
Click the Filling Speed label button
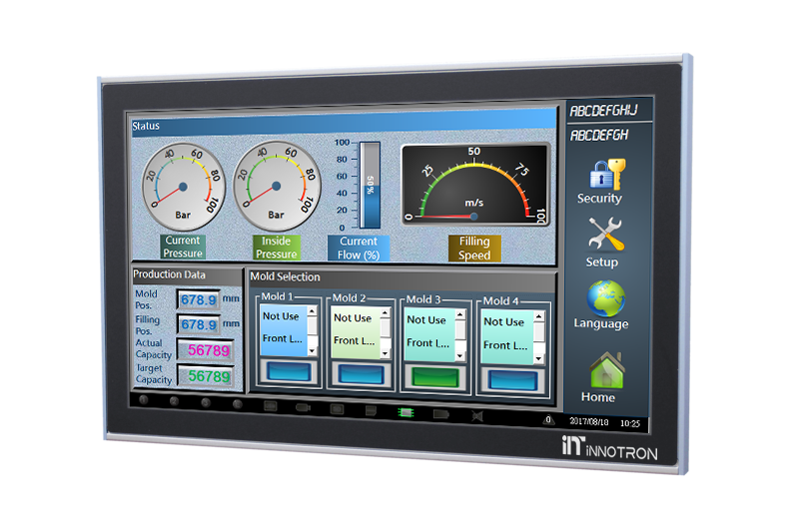point(474,249)
